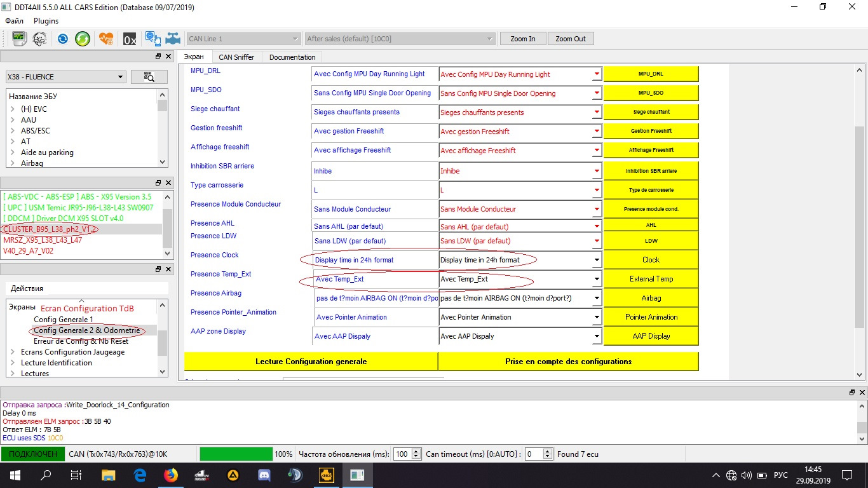Launch Firefox from the taskbar

[x=171, y=475]
